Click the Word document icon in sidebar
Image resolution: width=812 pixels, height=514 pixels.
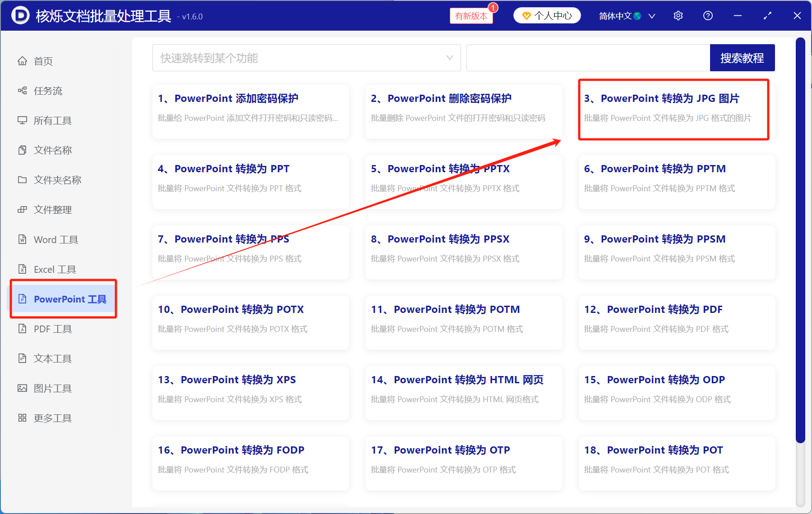(x=22, y=239)
